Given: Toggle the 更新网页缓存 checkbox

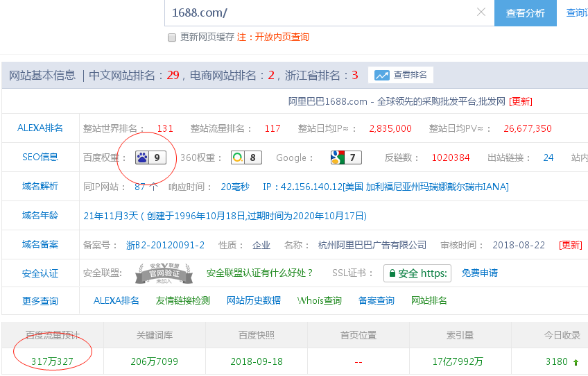Looking at the screenshot, I should 172,37.
